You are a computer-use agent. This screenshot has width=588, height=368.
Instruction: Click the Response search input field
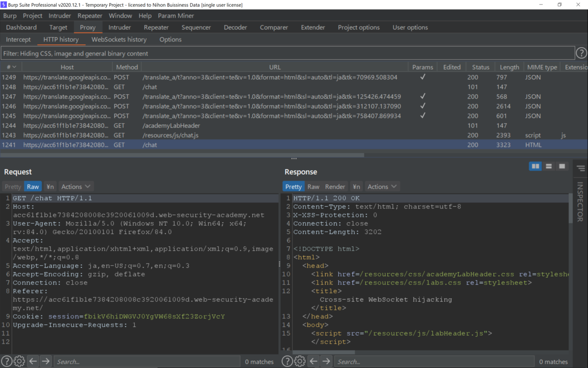[x=434, y=362]
